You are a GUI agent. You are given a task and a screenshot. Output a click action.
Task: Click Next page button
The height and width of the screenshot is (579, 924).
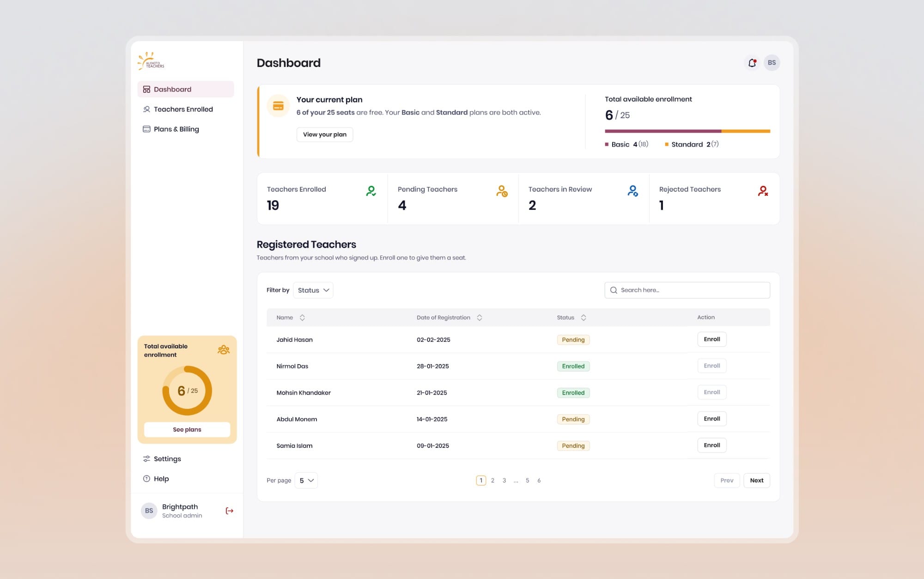[757, 481]
